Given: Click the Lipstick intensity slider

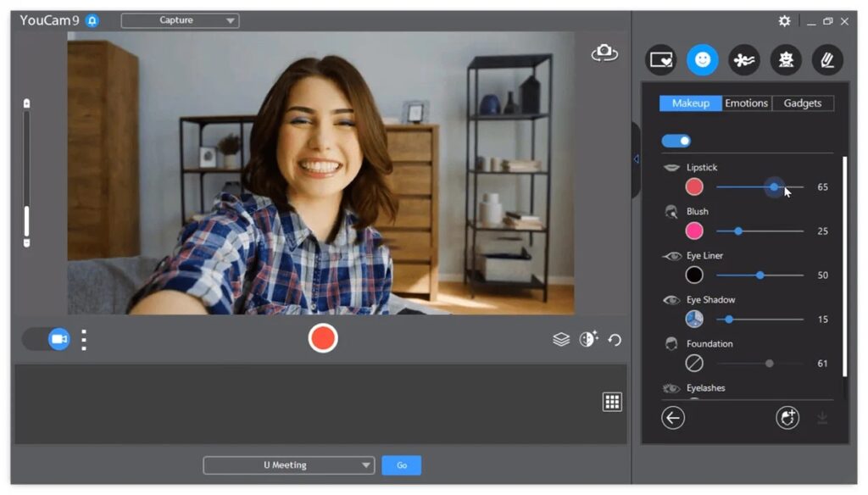Looking at the screenshot, I should point(759,187).
